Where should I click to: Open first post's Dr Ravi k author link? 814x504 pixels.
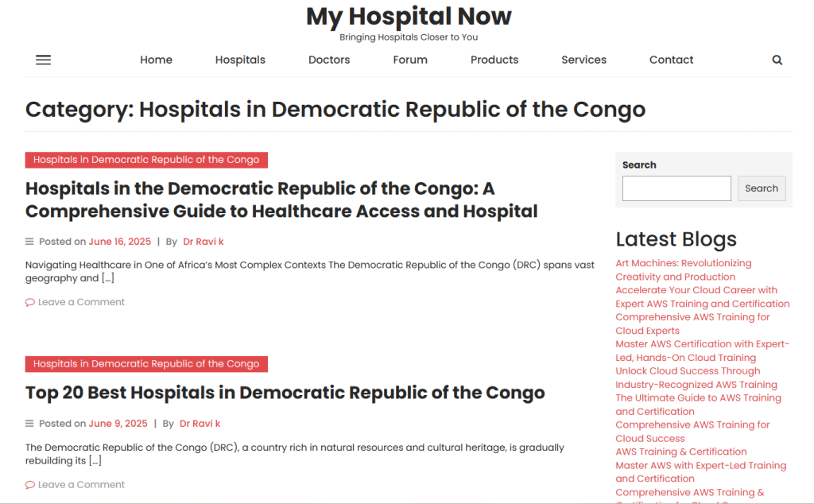click(x=203, y=242)
